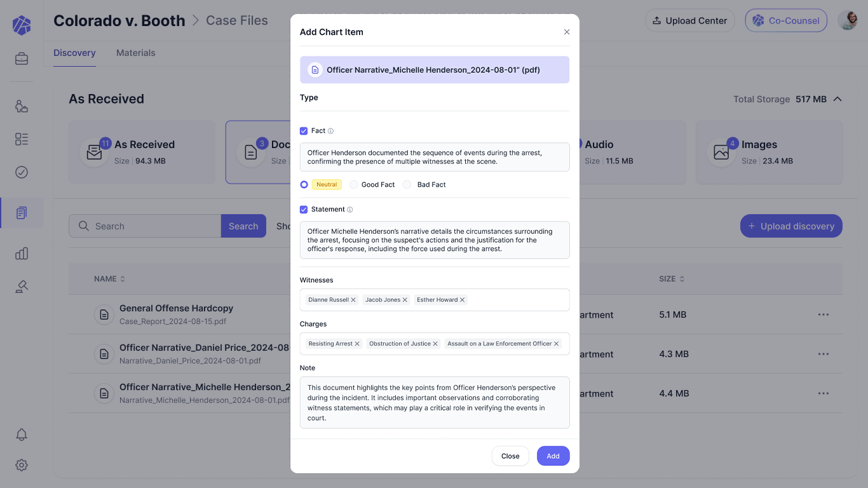
Task: Uncheck the Statement checkbox
Action: coord(304,209)
